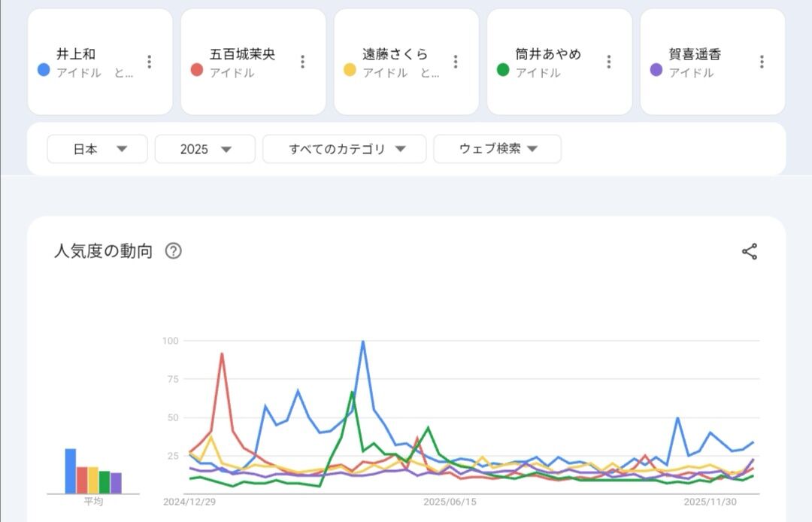The image size is (812, 522).
Task: Click the purple dot for 賀喜遥香
Action: tap(656, 70)
